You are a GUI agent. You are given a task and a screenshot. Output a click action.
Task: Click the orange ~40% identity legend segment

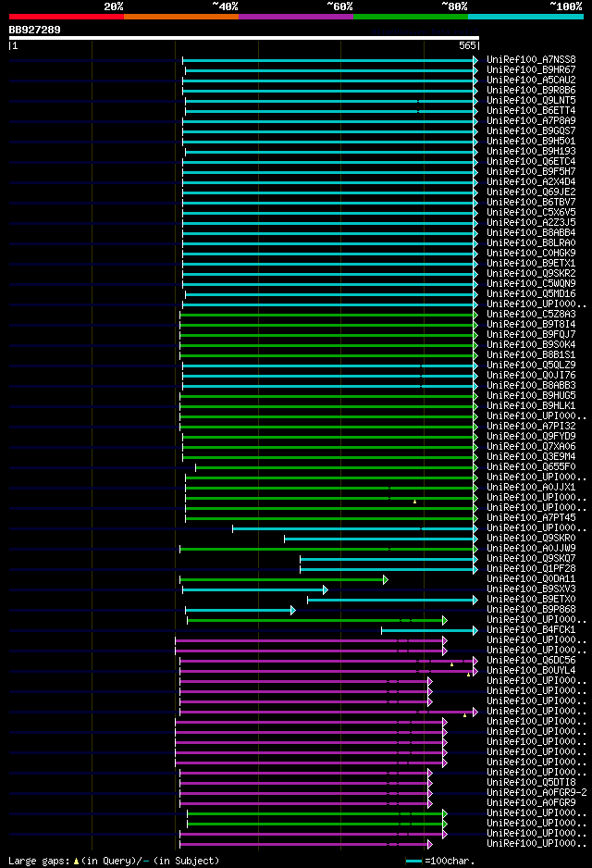(181, 17)
